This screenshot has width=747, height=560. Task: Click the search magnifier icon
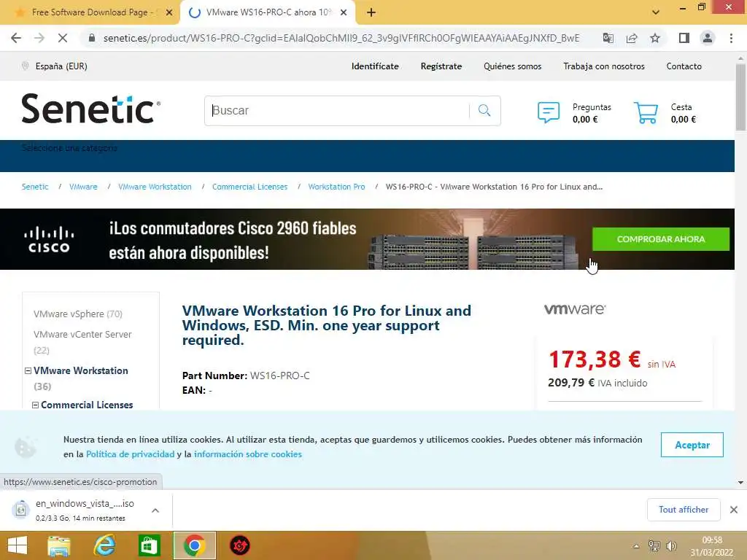(x=484, y=111)
